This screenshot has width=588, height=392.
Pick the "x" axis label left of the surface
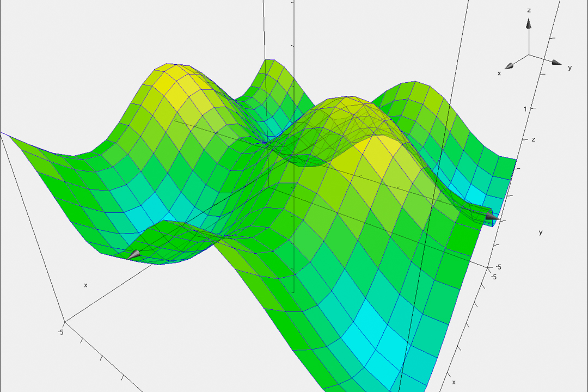pyautogui.click(x=85, y=285)
